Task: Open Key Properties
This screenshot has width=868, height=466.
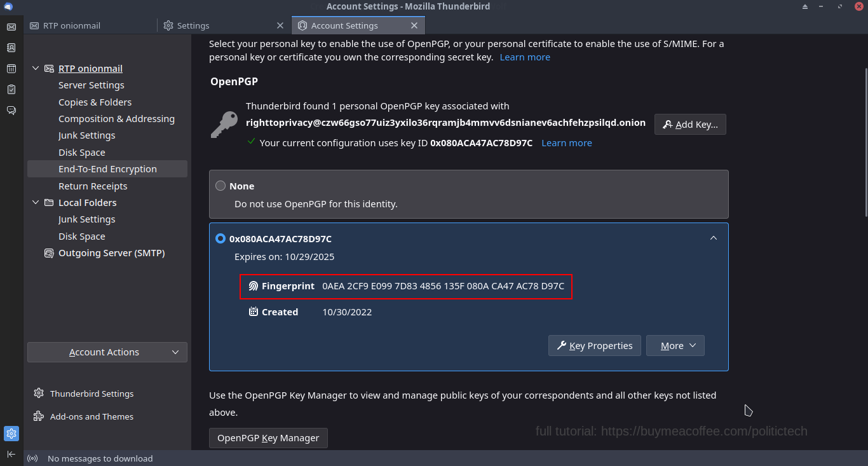Action: click(595, 346)
